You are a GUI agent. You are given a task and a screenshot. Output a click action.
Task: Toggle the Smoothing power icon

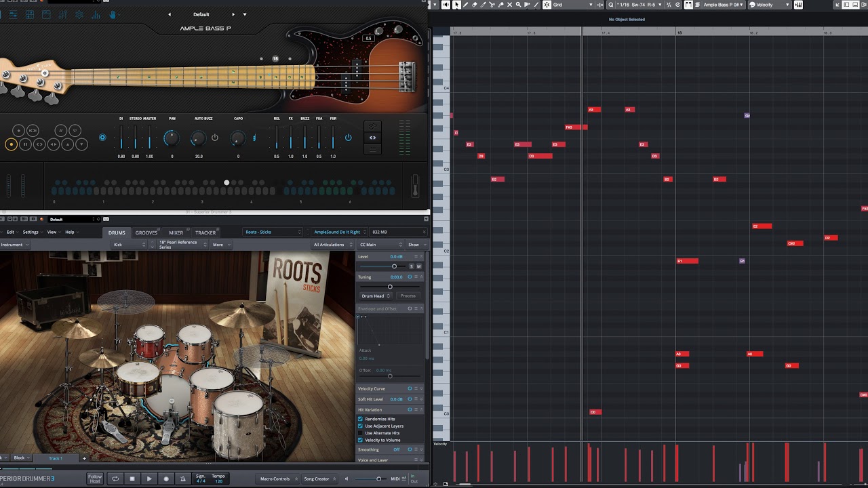click(x=410, y=449)
